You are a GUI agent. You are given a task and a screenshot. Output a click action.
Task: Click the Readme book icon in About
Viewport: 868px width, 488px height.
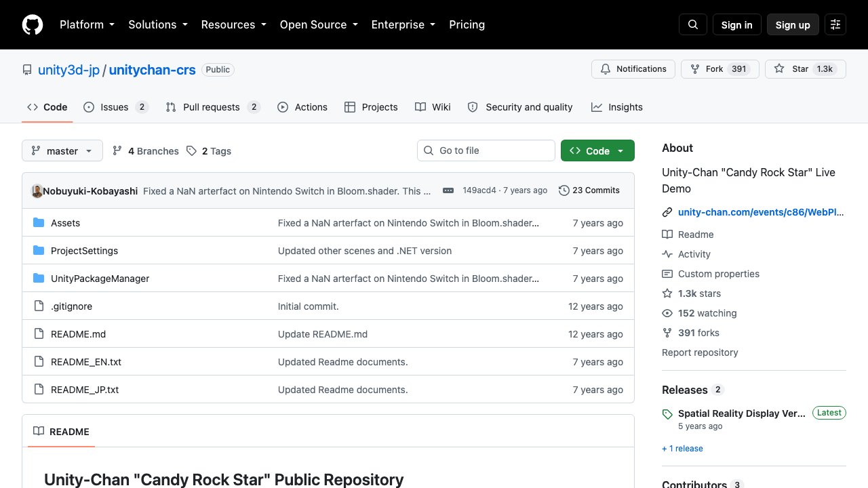(667, 235)
